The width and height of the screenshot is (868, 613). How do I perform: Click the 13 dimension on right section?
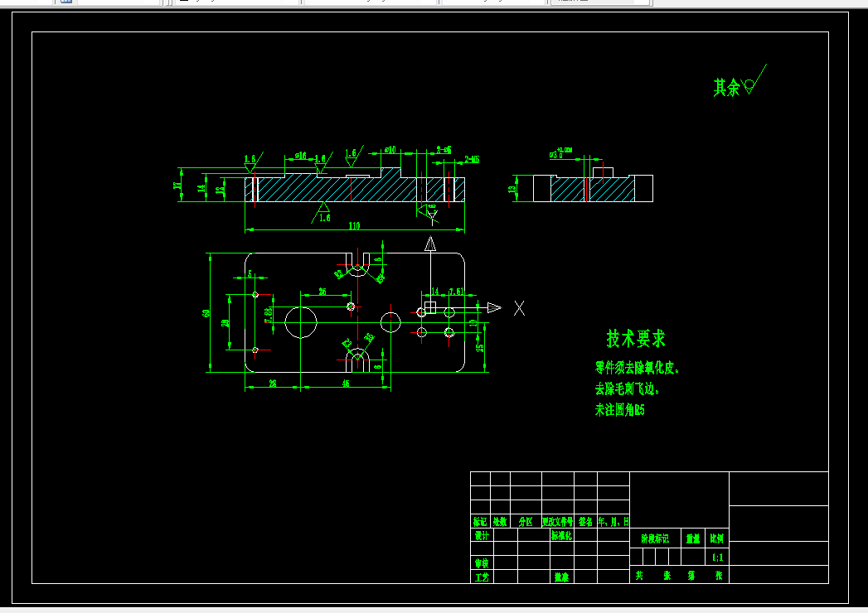click(512, 189)
